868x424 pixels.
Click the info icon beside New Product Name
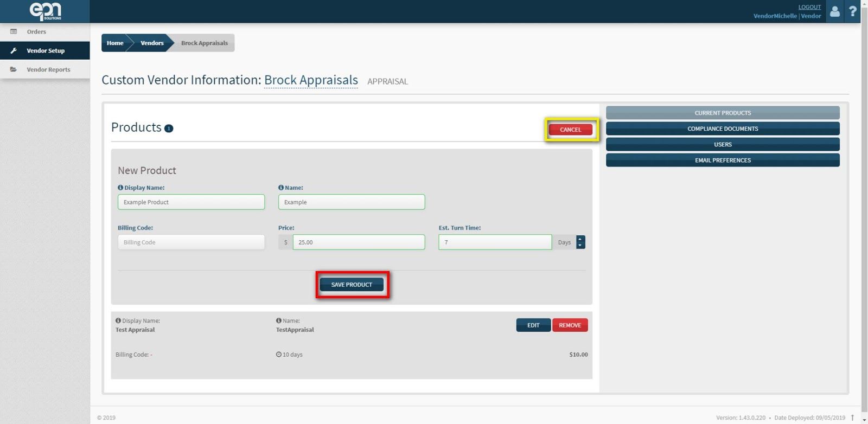point(281,188)
